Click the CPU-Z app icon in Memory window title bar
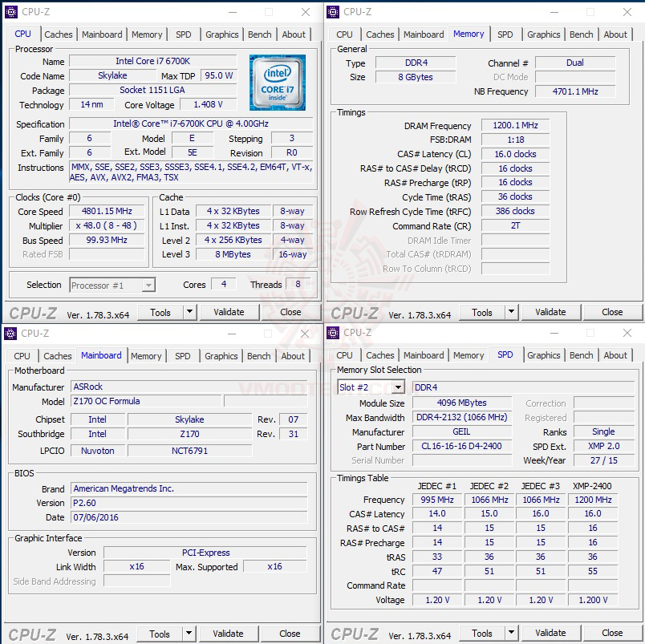 [333, 12]
